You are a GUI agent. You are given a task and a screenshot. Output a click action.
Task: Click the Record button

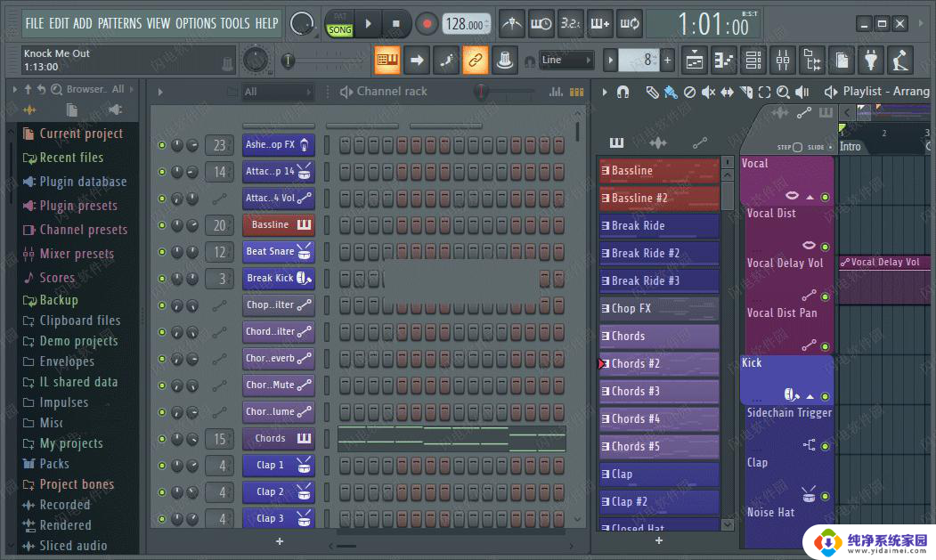(x=427, y=24)
